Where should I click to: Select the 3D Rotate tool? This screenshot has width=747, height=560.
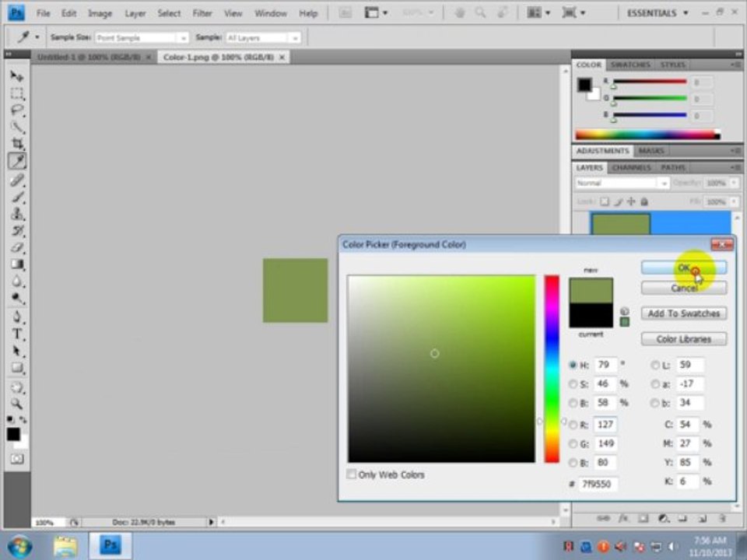click(16, 387)
